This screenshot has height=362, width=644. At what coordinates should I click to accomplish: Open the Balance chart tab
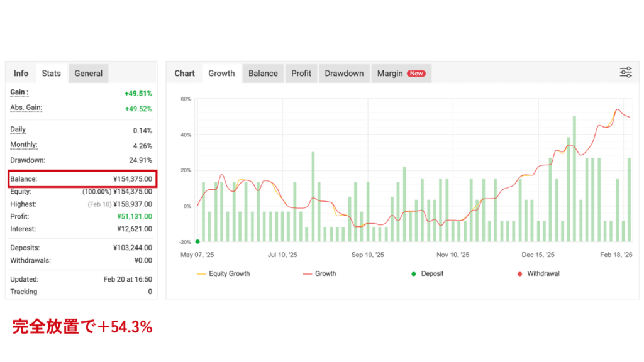coord(263,74)
